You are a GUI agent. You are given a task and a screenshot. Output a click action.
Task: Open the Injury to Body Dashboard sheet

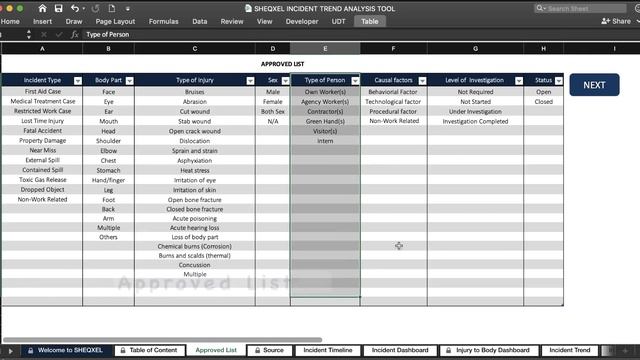[488, 350]
